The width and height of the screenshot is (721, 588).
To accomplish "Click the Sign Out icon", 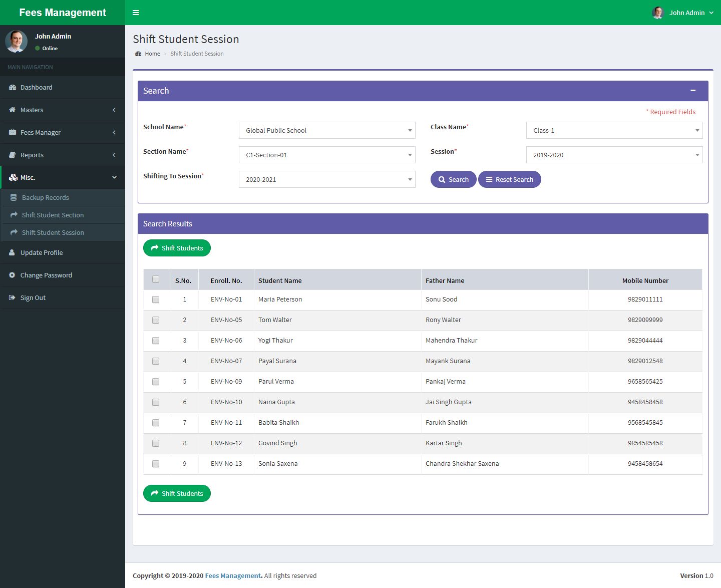I will coord(12,298).
